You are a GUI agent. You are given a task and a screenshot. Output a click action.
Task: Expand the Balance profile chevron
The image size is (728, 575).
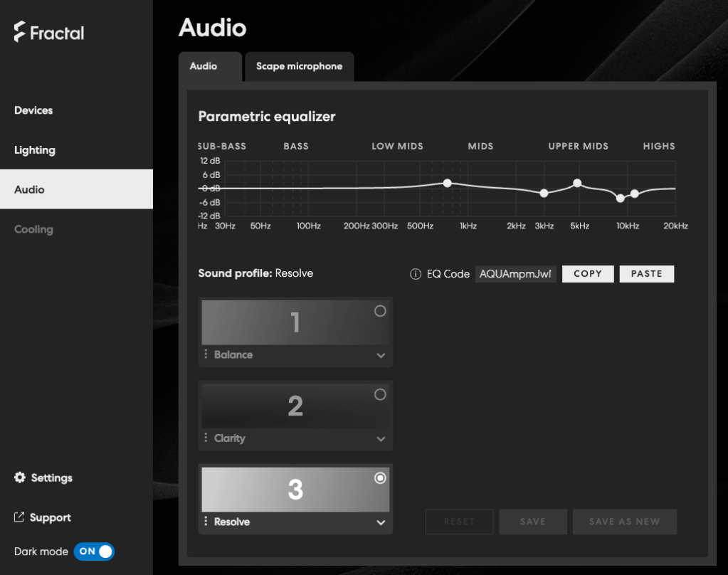381,355
